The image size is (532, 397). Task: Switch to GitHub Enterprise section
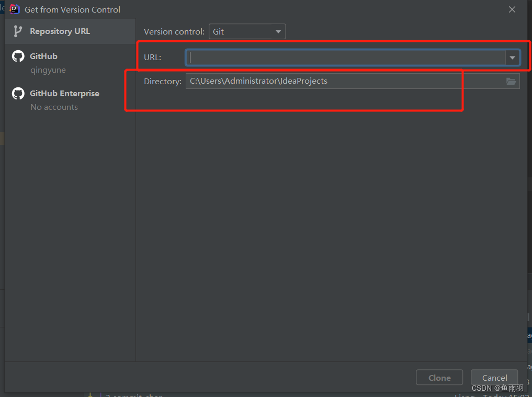(x=70, y=100)
